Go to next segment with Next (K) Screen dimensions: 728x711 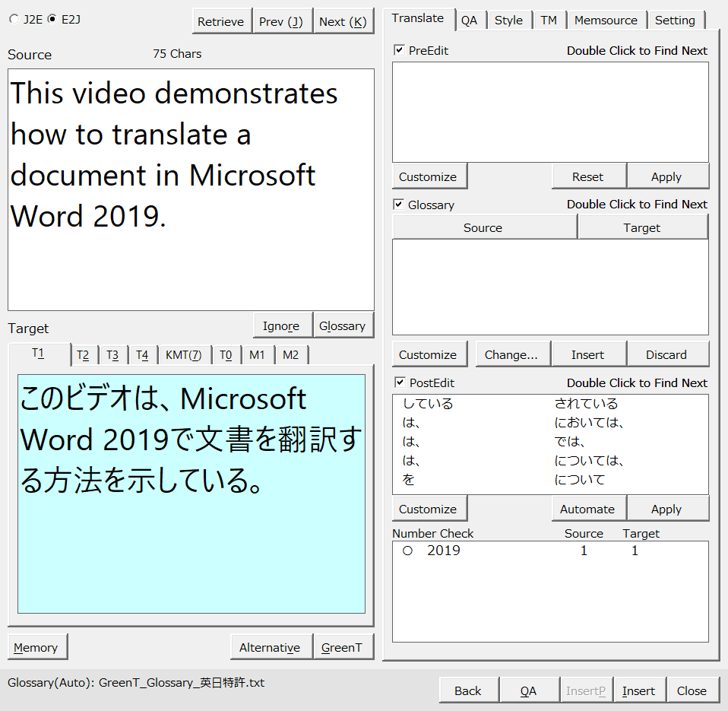pos(343,21)
